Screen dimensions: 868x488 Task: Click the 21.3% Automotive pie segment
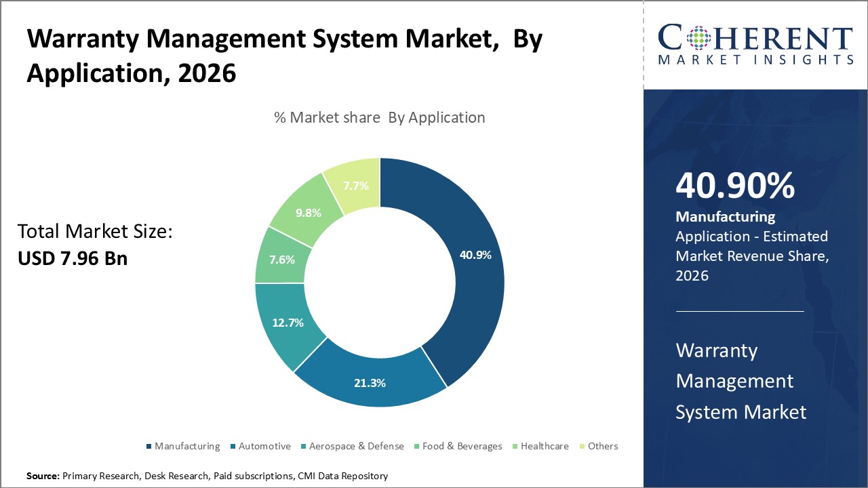[x=370, y=383]
